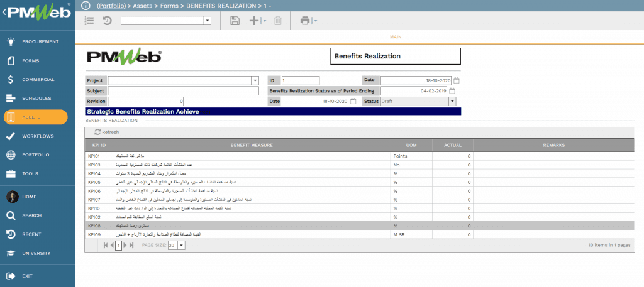Sort by Actual column header
The image size is (644, 287).
click(x=453, y=145)
